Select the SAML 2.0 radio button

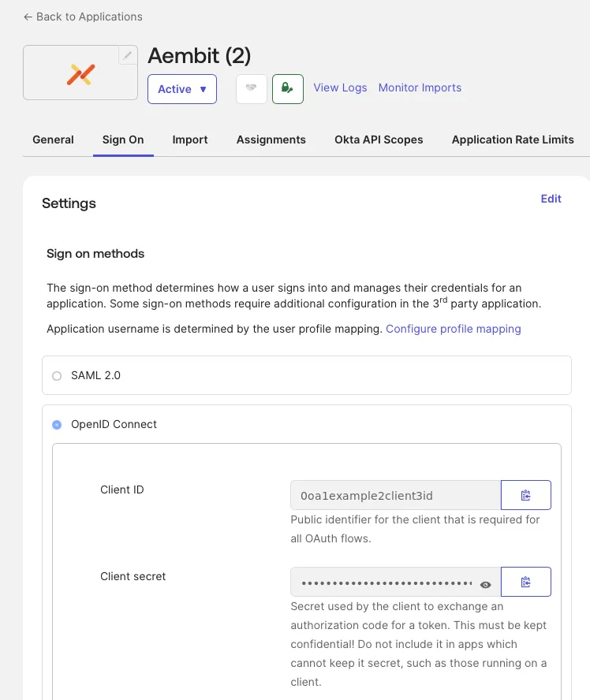point(57,376)
